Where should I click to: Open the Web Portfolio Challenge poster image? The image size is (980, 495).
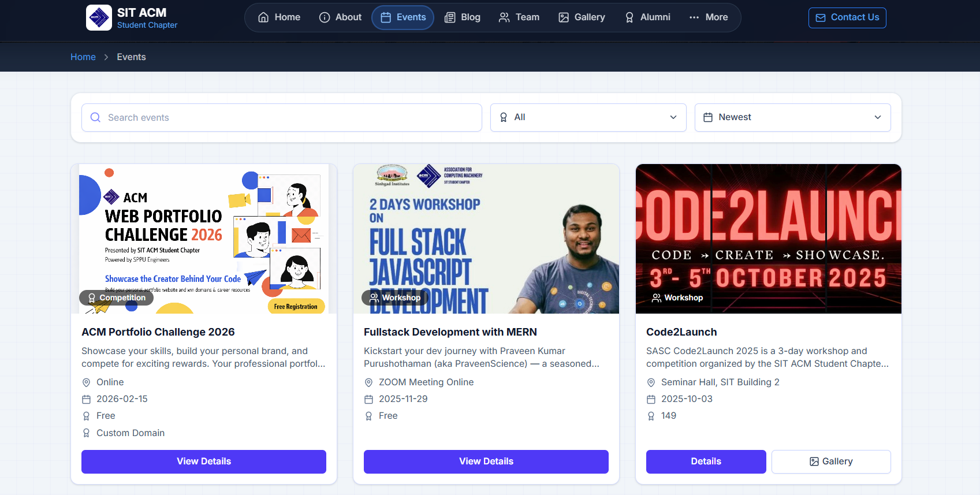(x=204, y=239)
